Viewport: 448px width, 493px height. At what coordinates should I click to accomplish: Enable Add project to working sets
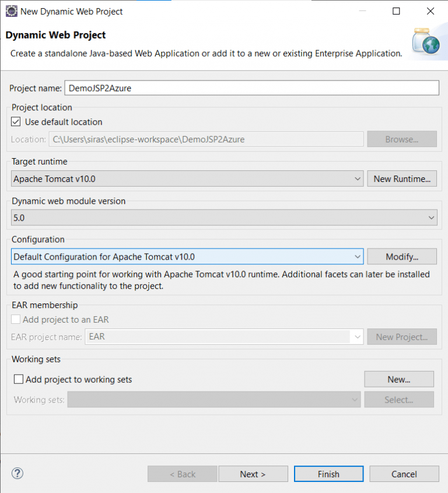18,379
